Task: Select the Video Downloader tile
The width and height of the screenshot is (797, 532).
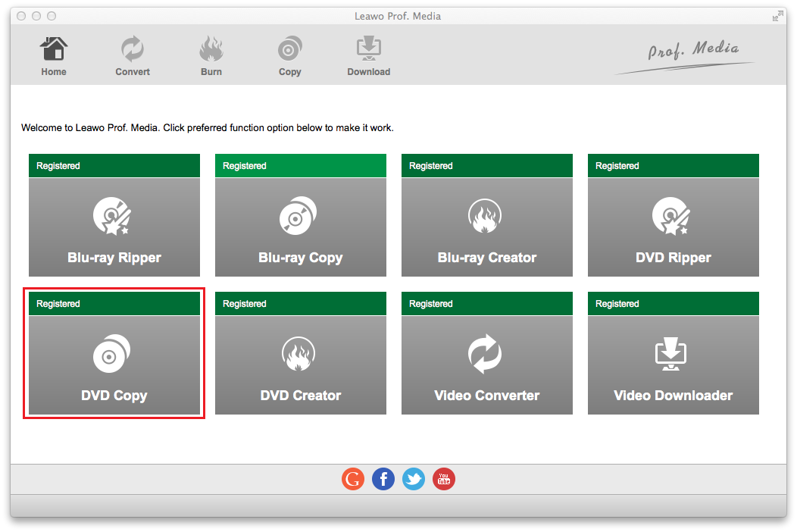Action: coord(674,365)
